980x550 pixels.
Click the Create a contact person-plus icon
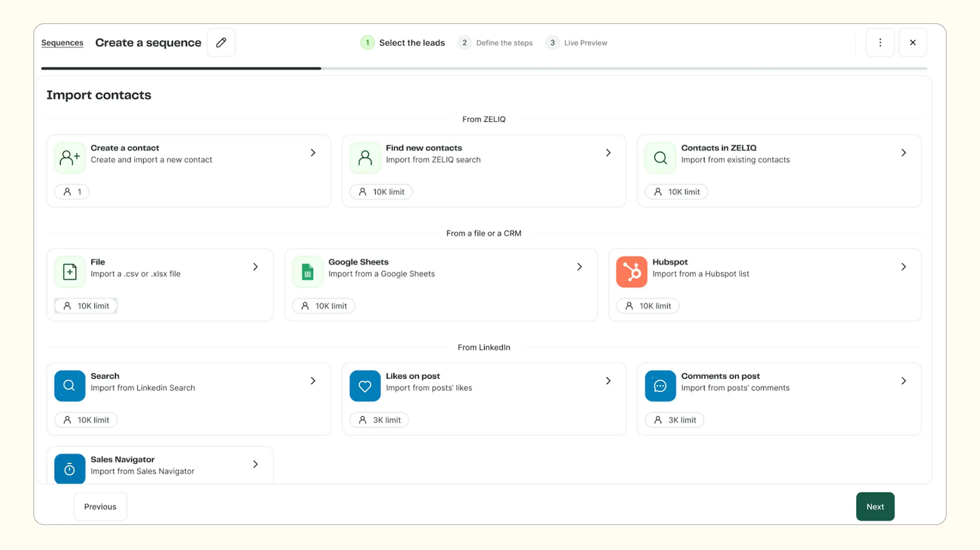click(70, 158)
